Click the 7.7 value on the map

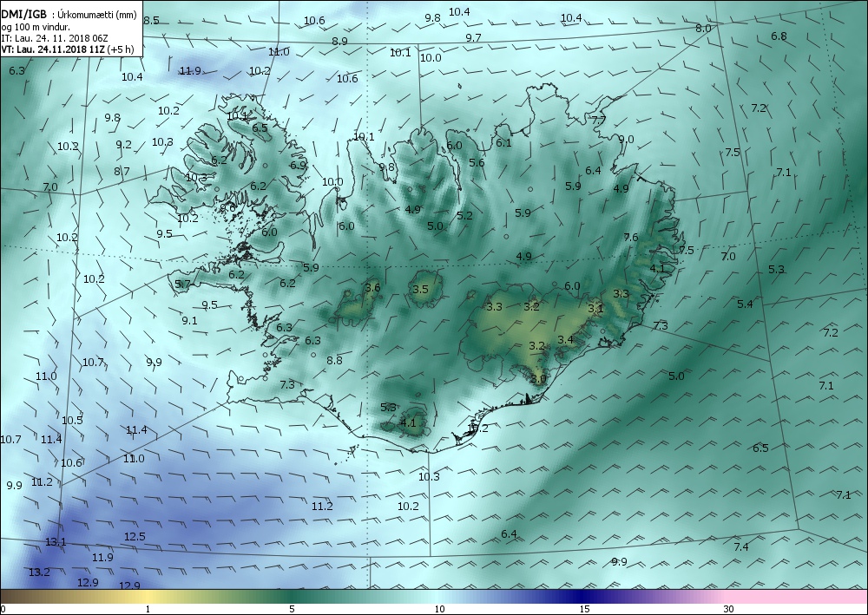599,120
